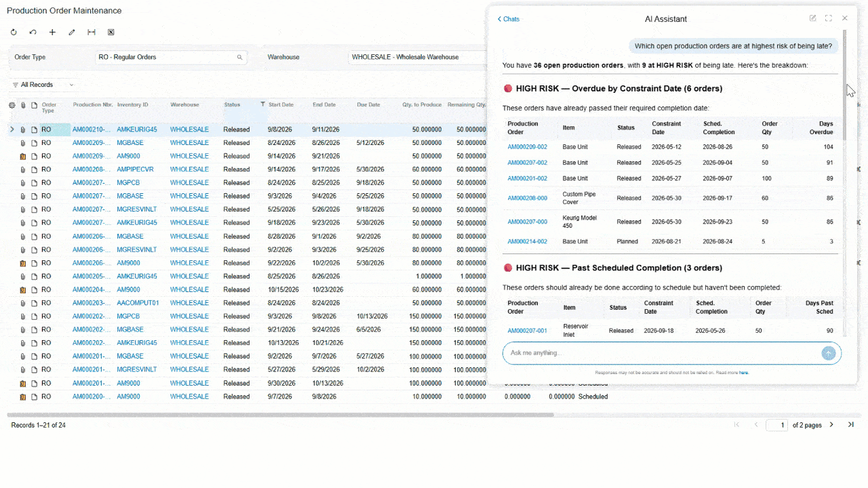Go to the previous page of records
The image size is (868, 488).
(x=756, y=425)
